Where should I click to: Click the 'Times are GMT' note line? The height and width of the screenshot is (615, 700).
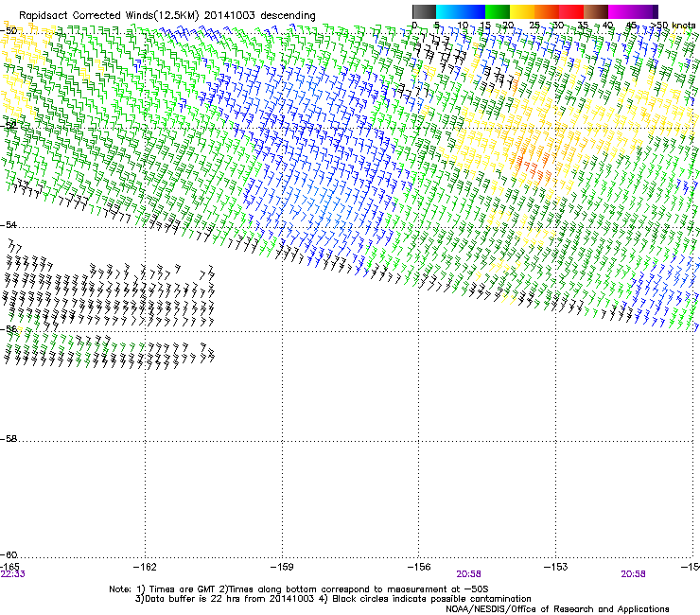tap(299, 589)
